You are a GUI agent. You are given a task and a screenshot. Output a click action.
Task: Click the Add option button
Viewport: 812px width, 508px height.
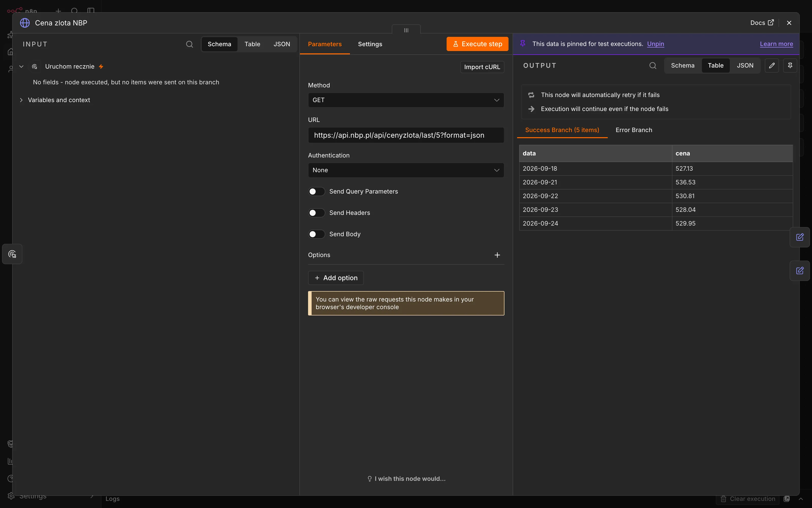pos(336,278)
